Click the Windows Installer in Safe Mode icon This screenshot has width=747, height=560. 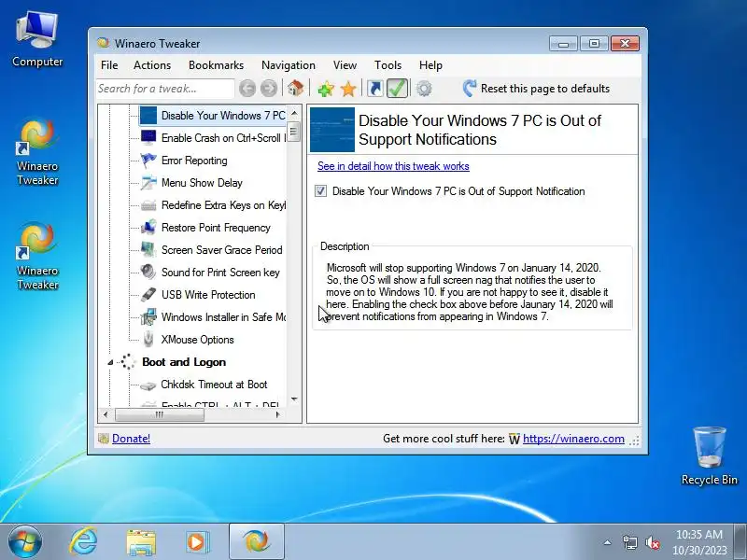tap(148, 317)
